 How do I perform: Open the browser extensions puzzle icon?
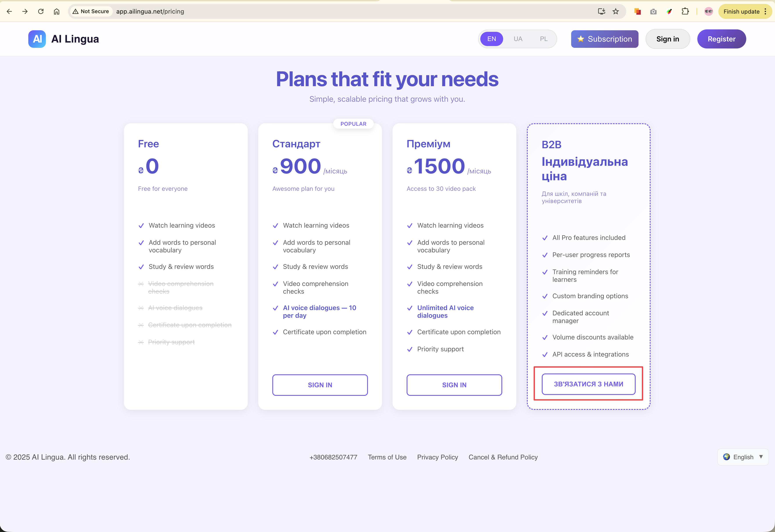tap(685, 11)
